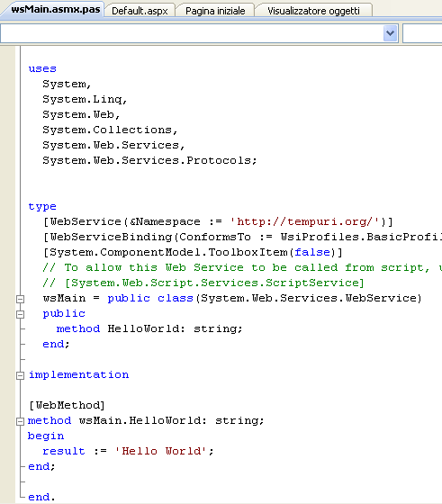Click 'method HelloWorld: string;' declaration
442x504 pixels.
tap(149, 328)
